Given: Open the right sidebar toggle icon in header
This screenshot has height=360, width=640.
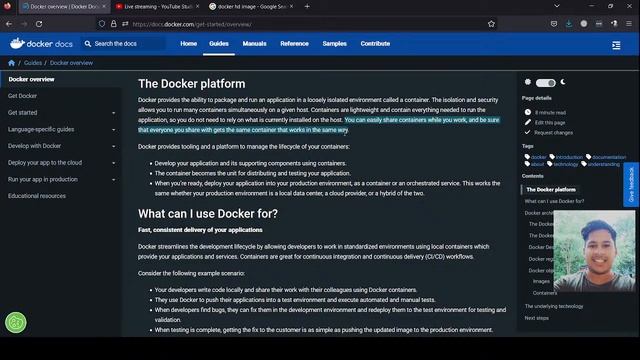Looking at the screenshot, I should pyautogui.click(x=616, y=45).
